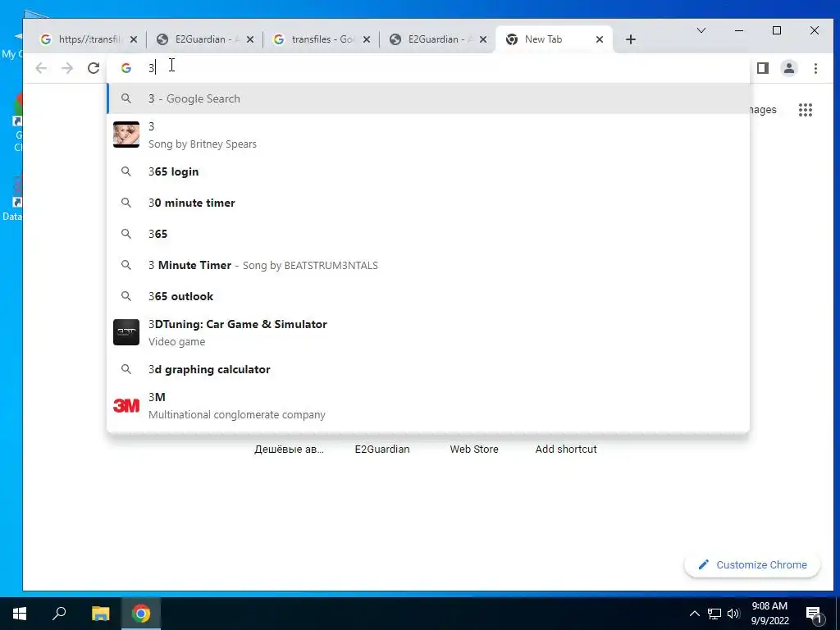Click the Chrome icon in the taskbar
This screenshot has width=840, height=630.
(x=141, y=614)
